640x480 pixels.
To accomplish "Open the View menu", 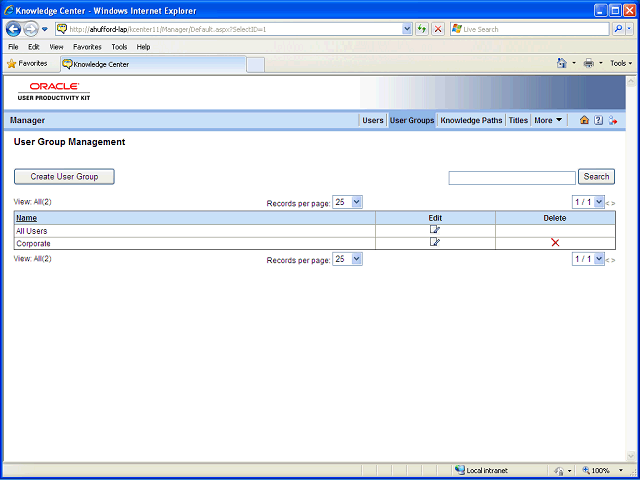I will [56, 47].
